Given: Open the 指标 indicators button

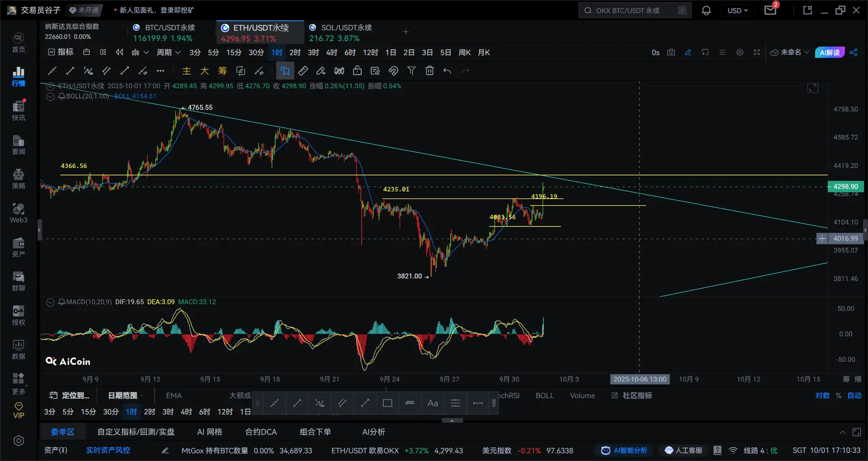Looking at the screenshot, I should pos(61,52).
